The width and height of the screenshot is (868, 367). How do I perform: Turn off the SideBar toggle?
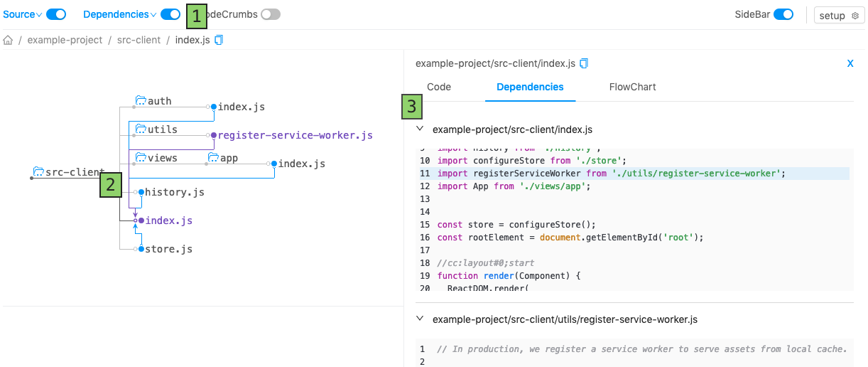pos(783,14)
